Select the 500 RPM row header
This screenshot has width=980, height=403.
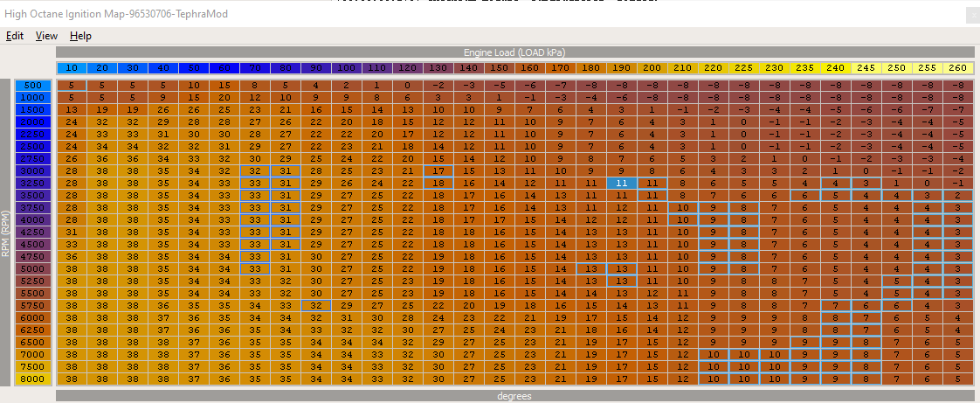click(x=33, y=86)
